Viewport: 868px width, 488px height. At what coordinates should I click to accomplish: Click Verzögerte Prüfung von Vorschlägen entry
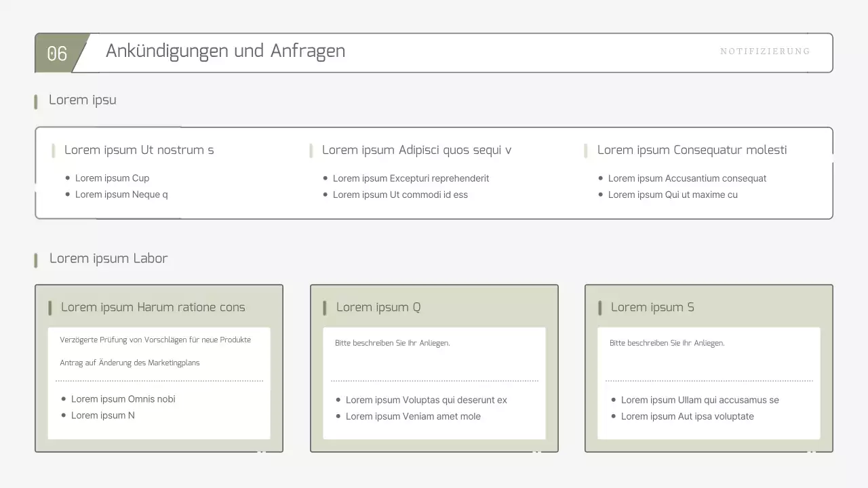pos(155,340)
